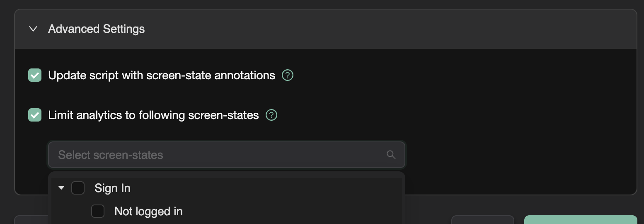The image size is (644, 224).
Task: Uncheck Update script with screen-state annotations checkbox
Action: click(35, 75)
